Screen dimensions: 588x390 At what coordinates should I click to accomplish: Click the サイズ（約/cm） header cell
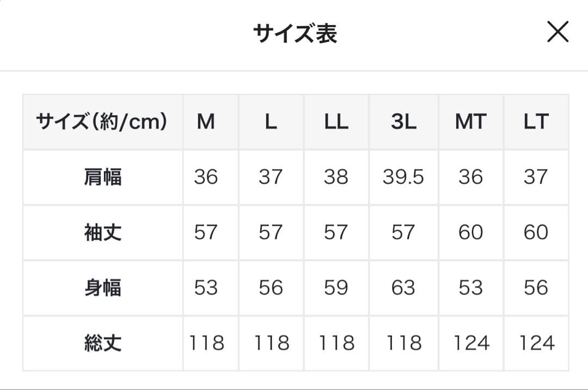tap(102, 121)
